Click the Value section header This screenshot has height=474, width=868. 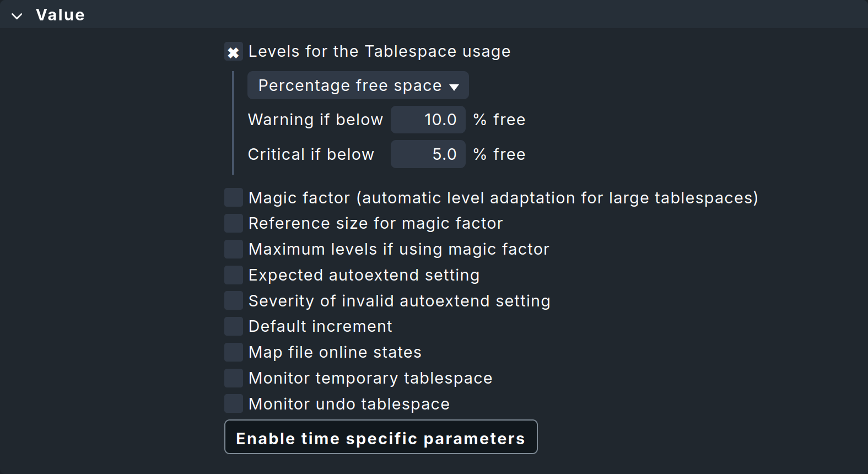(60, 15)
